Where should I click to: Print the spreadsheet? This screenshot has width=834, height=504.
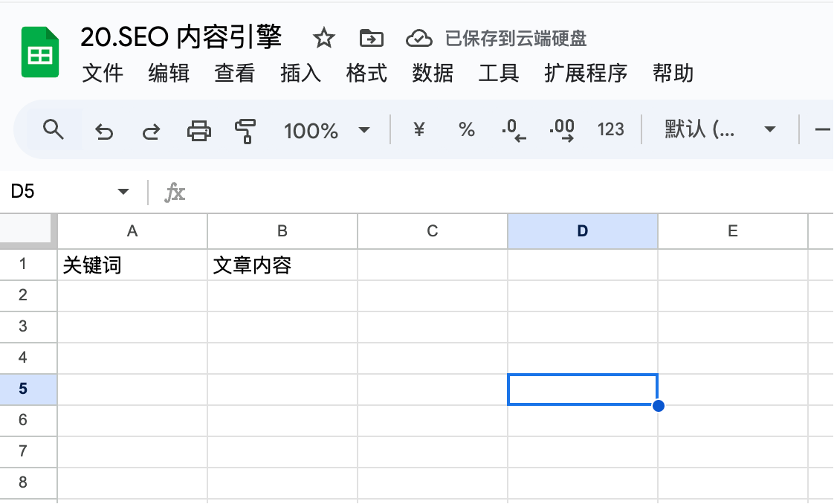pyautogui.click(x=199, y=130)
